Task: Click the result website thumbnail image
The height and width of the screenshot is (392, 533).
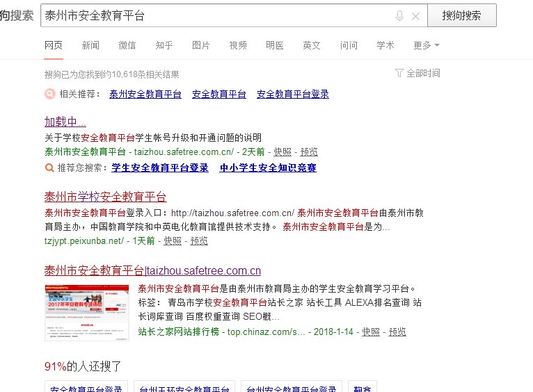Action: pyautogui.click(x=87, y=313)
